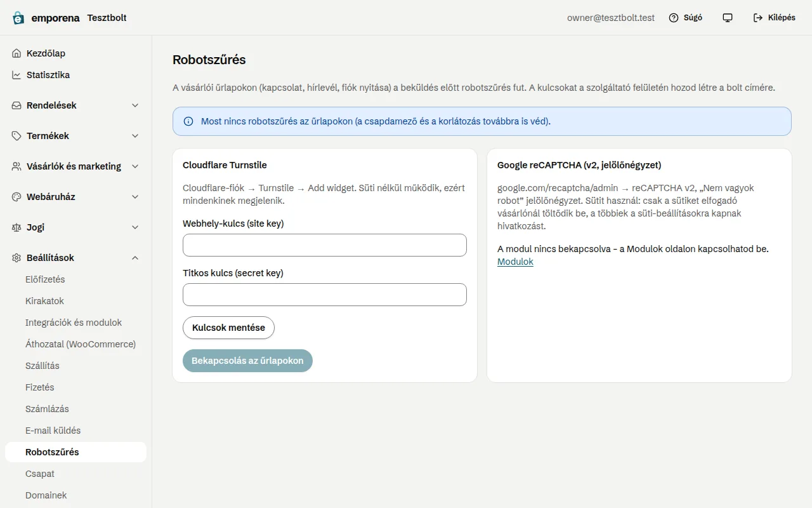
Task: Click the owner@tesztbolt.test account email
Action: coord(611,18)
